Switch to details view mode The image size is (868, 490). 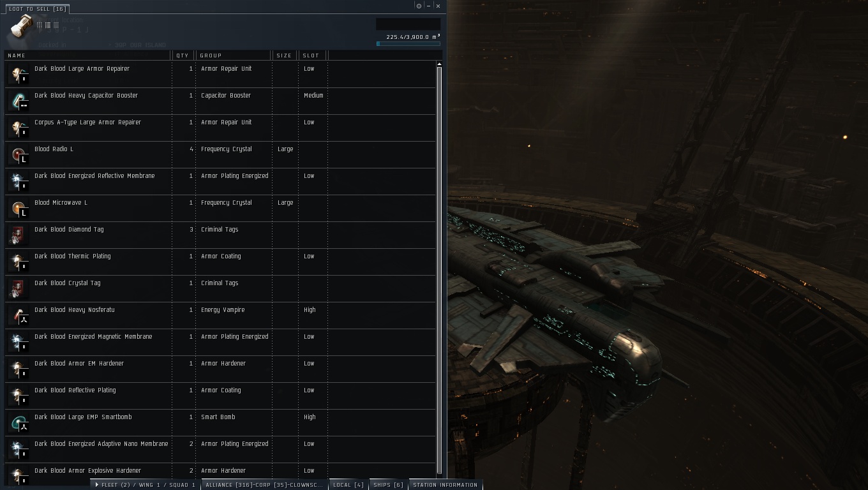(48, 26)
